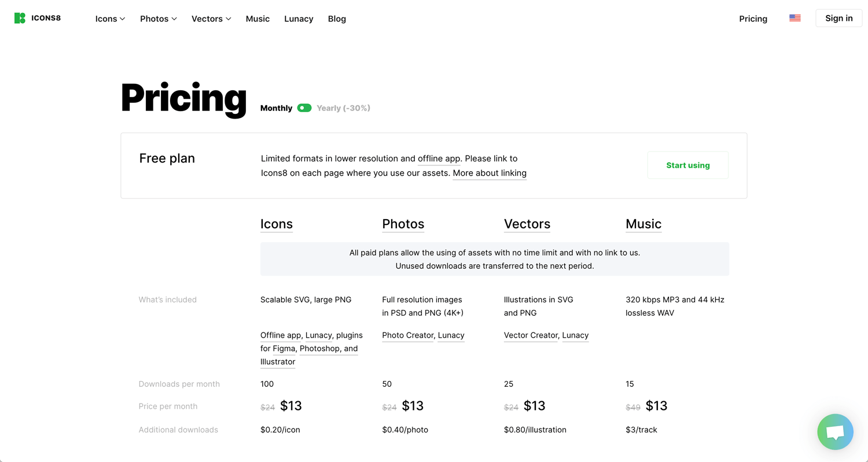Open the More about linking link

tap(490, 173)
